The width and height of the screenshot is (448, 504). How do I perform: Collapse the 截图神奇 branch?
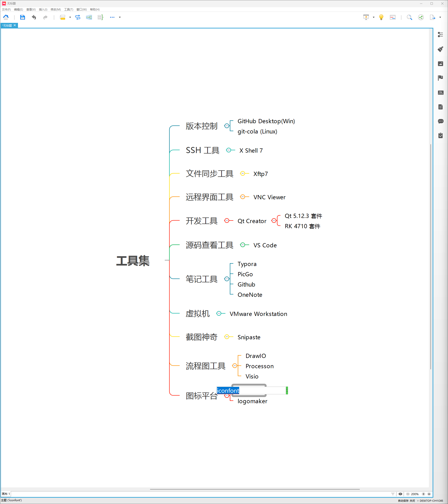pos(227,337)
